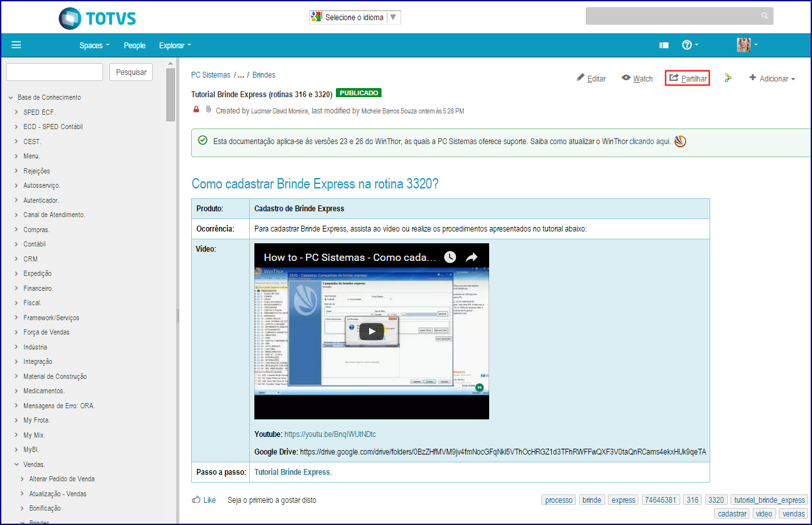Open Canal de Atendimento. tree item
Viewport: 812px width, 525px height.
tap(54, 215)
